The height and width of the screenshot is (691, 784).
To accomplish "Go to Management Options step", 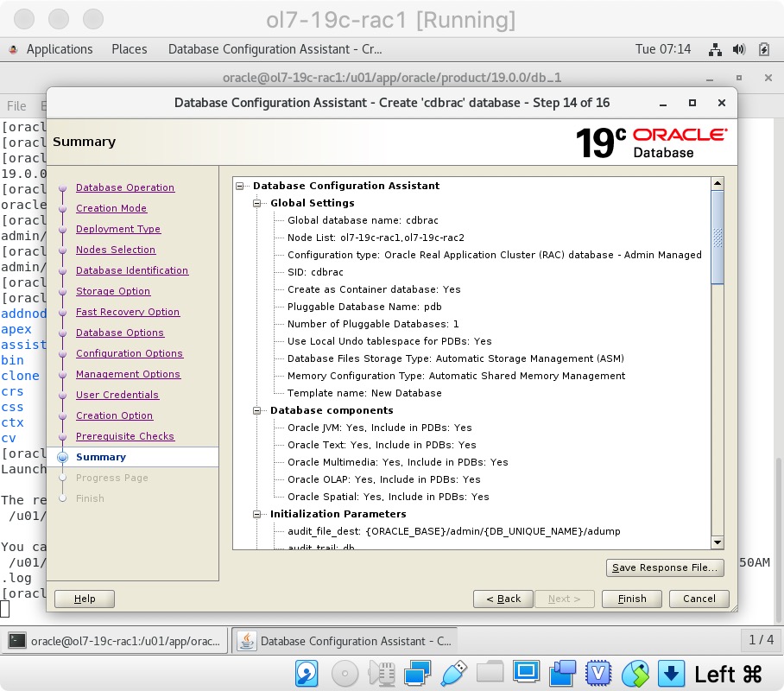I will click(x=128, y=374).
